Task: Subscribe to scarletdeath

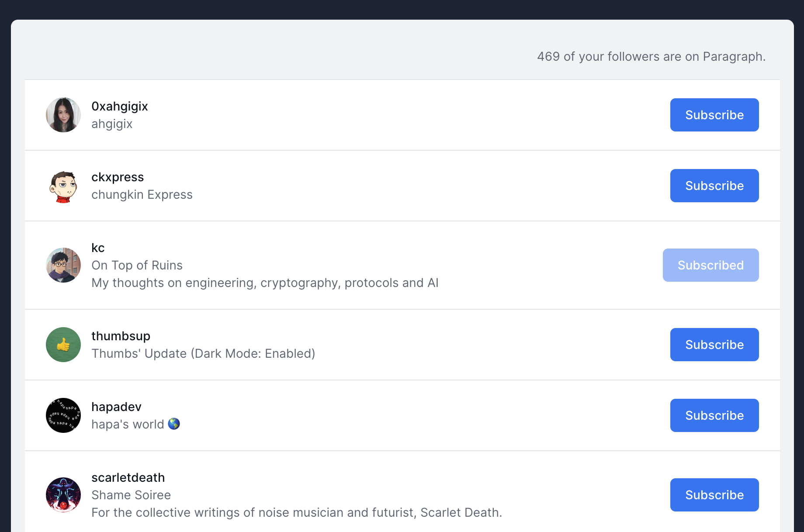Action: [714, 495]
